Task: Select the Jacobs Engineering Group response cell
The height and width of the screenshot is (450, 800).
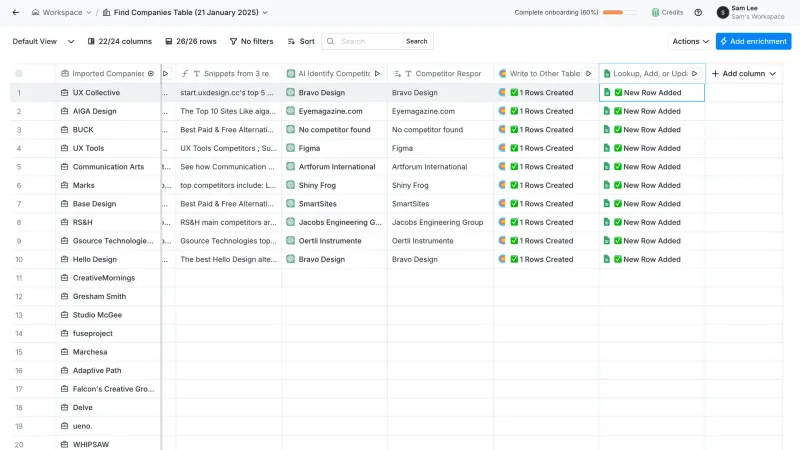Action: (x=440, y=222)
